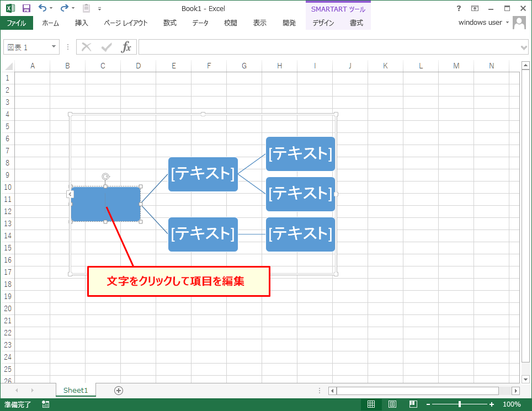The height and width of the screenshot is (411, 532).
Task: Switch to Page Layout view icon
Action: pos(392,404)
